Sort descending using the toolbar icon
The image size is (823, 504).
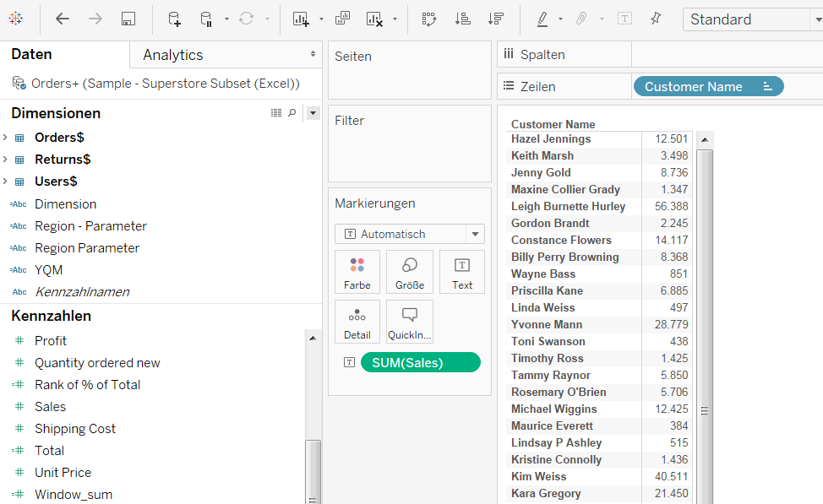coord(497,19)
